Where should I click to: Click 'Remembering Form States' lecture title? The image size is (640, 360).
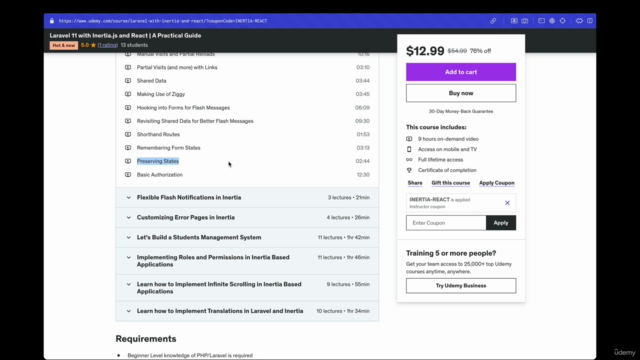pyautogui.click(x=169, y=148)
